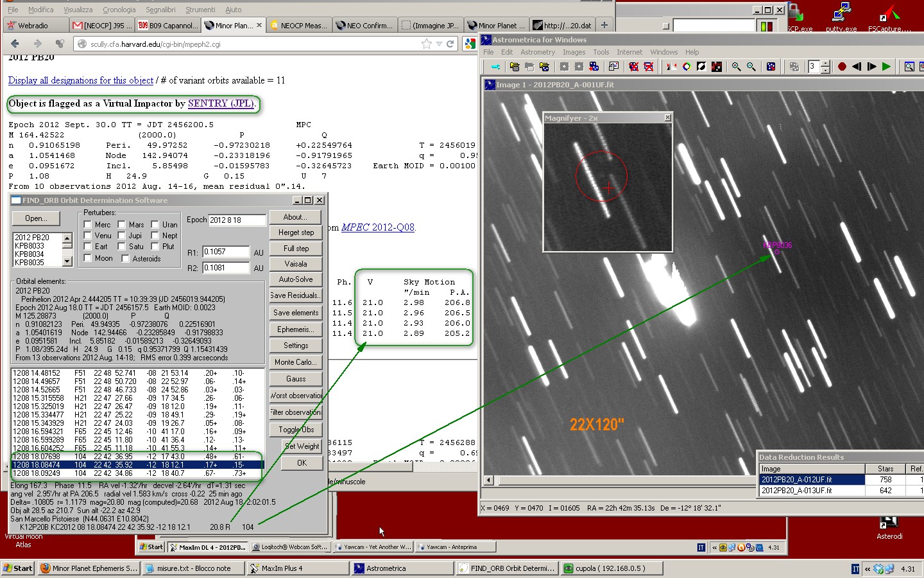Toggle the Jupi perturber checkbox
The height and width of the screenshot is (578, 924).
pyautogui.click(x=121, y=236)
